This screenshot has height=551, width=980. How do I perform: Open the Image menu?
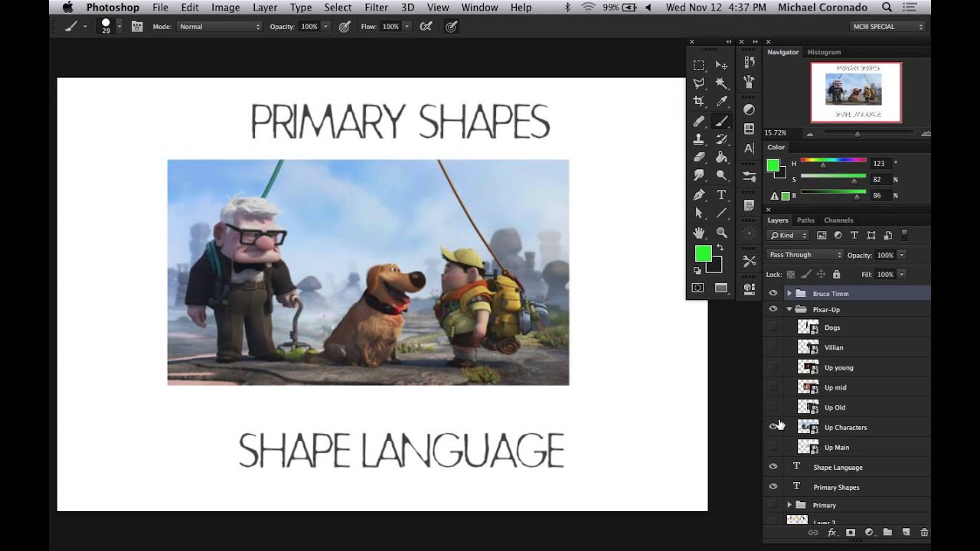(x=225, y=8)
